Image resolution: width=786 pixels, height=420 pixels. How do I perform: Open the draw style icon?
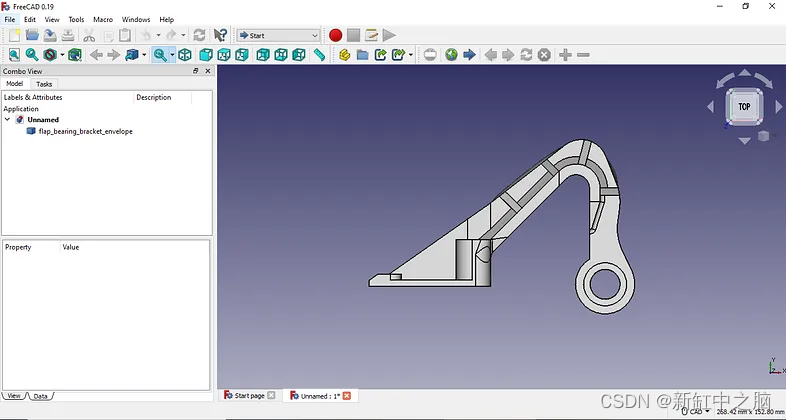(x=50, y=55)
